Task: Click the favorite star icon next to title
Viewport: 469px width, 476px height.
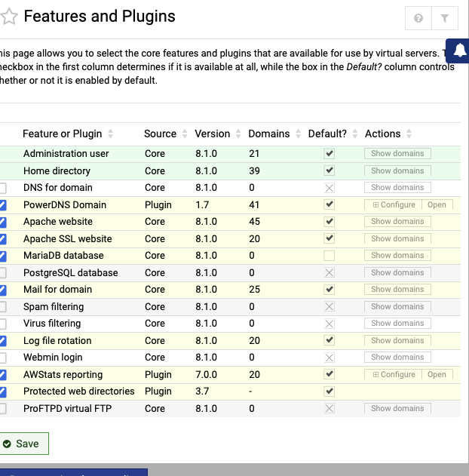Action: [x=9, y=17]
